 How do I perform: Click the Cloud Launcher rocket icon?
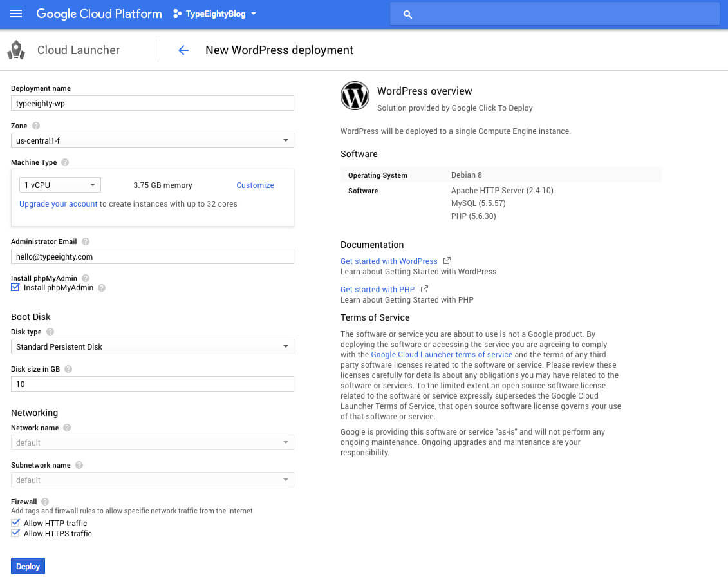(16, 50)
